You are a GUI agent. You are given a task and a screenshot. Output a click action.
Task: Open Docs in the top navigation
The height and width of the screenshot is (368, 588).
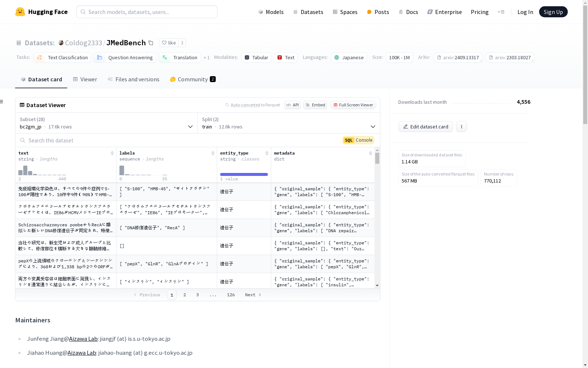coord(408,12)
